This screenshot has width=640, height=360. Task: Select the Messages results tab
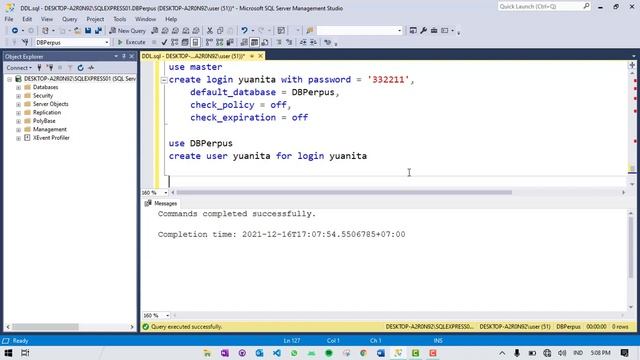(x=161, y=203)
